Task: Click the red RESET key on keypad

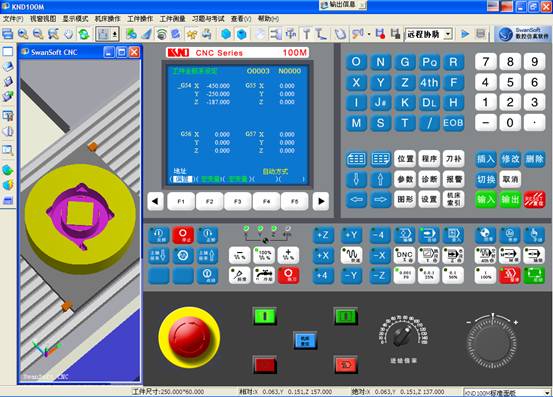Action: [x=534, y=200]
